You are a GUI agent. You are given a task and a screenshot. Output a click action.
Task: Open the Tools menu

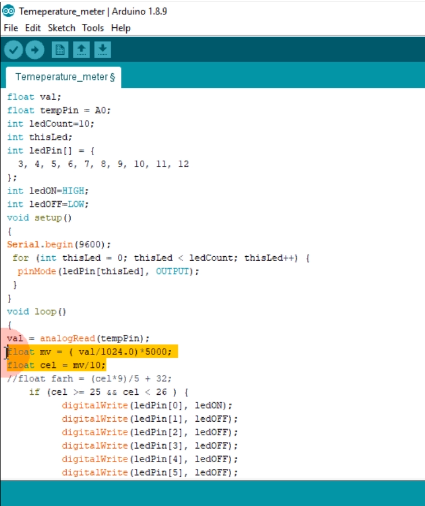click(x=93, y=28)
